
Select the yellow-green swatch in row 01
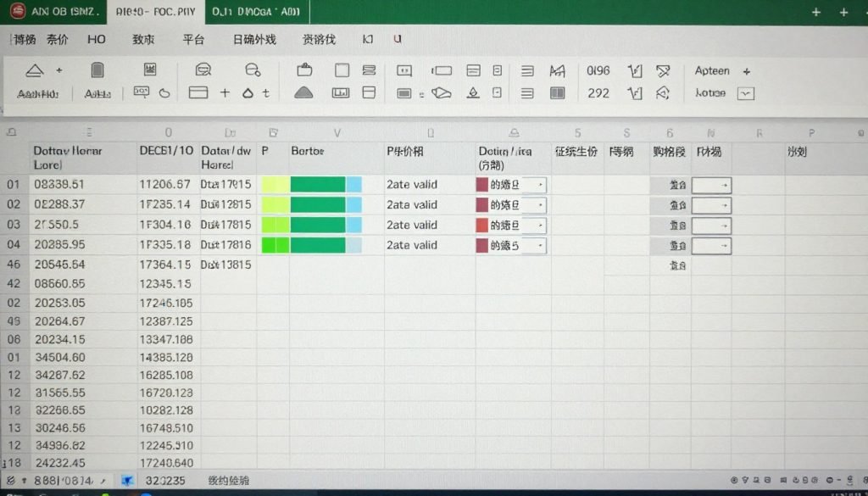[275, 184]
